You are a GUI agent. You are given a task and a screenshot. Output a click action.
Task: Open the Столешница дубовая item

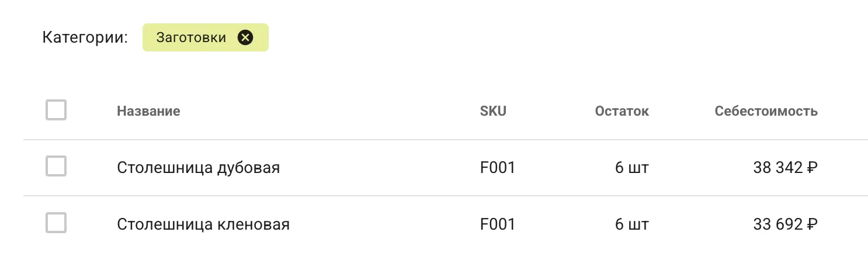199,168
